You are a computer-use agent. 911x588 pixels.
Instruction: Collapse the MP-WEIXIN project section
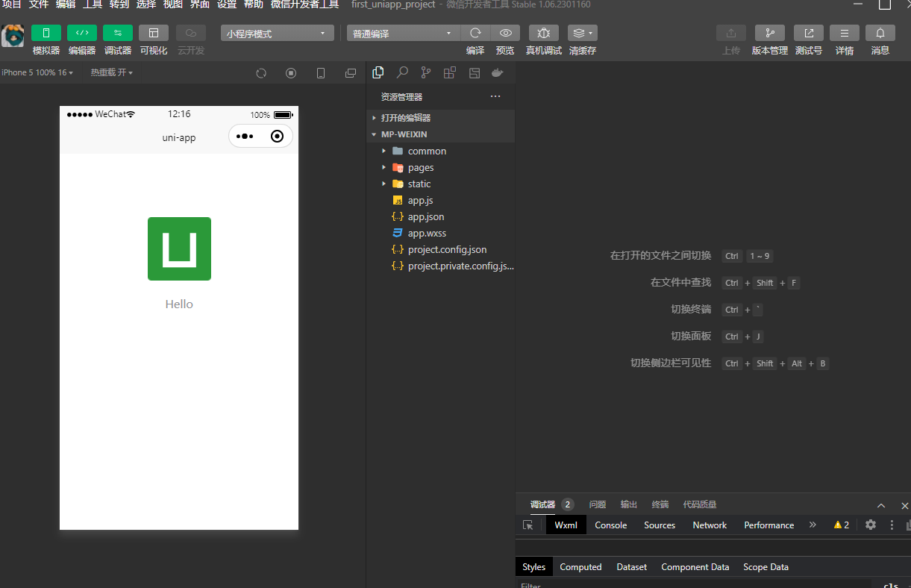click(x=440, y=134)
